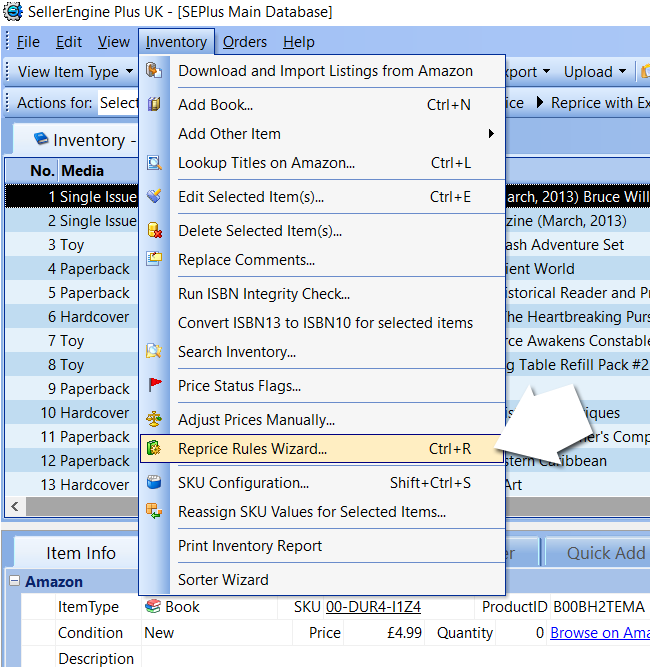Choose Download and Import Listings from Amazon
Screen dimensions: 650x667
pos(325,71)
